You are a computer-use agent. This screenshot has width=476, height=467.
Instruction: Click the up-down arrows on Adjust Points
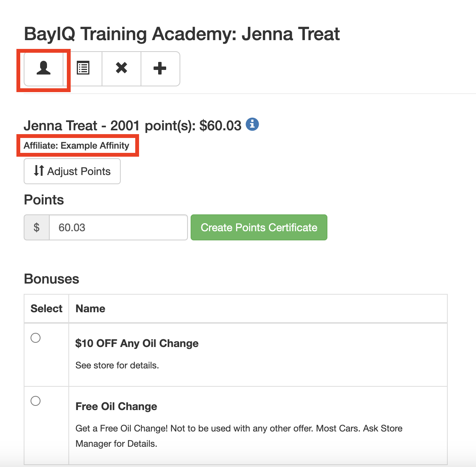pos(39,171)
